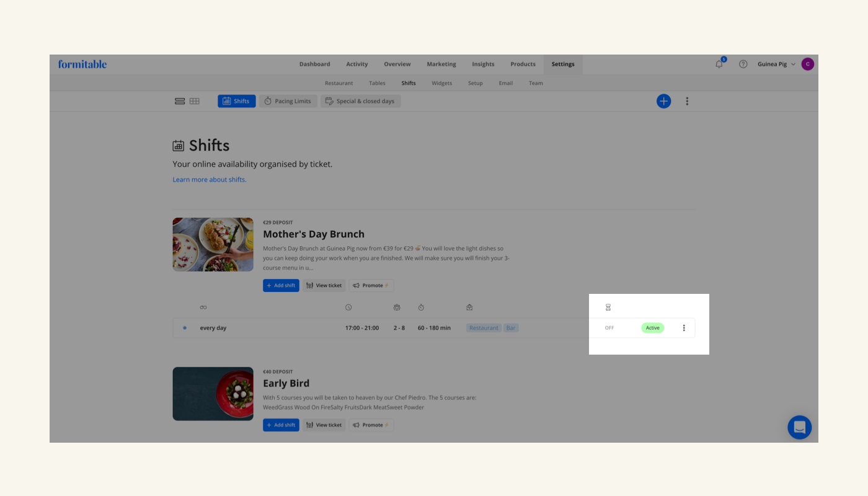Open the notifications bell
The width and height of the screenshot is (868, 496).
719,64
